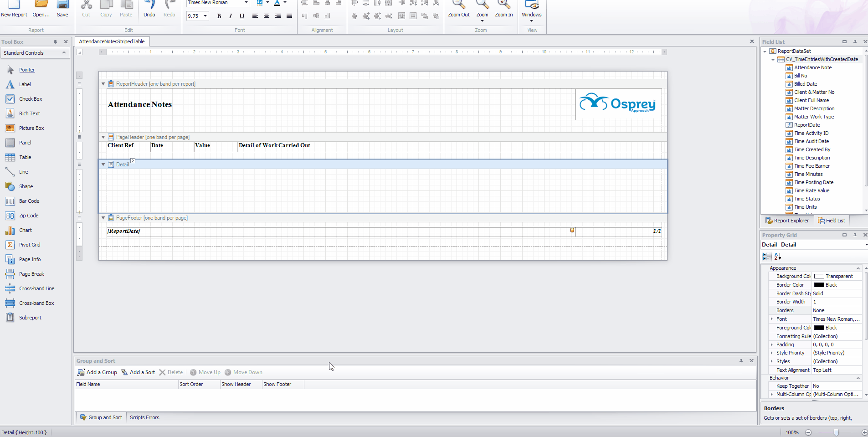Screen dimensions: 868x437
Task: Save the current report
Action: tap(62, 9)
